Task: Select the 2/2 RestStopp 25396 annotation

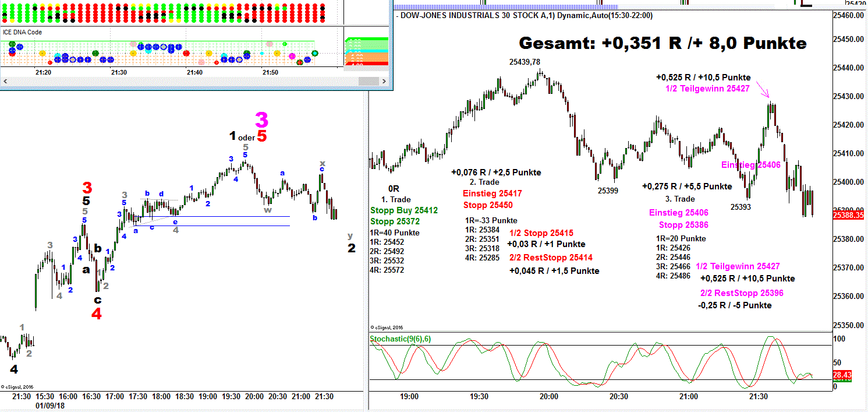Action: coord(742,293)
